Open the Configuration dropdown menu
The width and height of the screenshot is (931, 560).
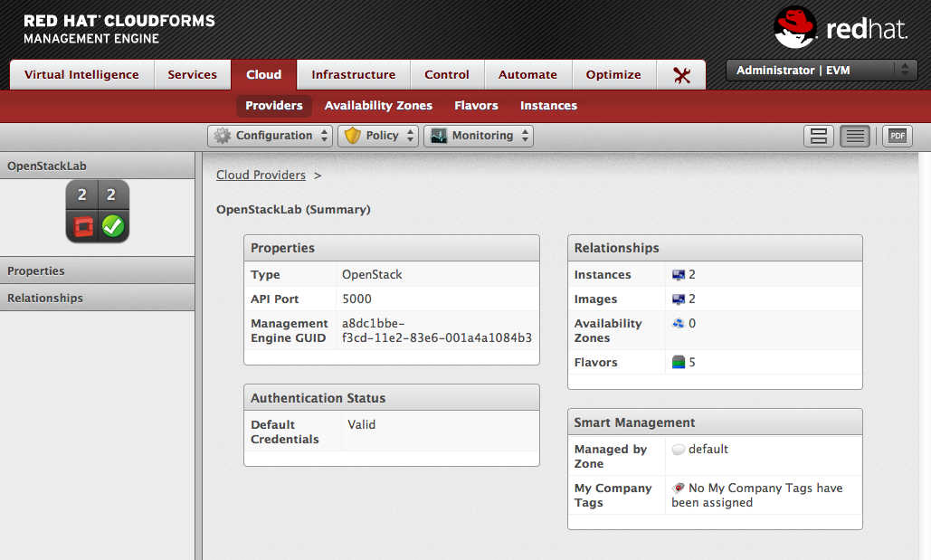click(x=262, y=136)
